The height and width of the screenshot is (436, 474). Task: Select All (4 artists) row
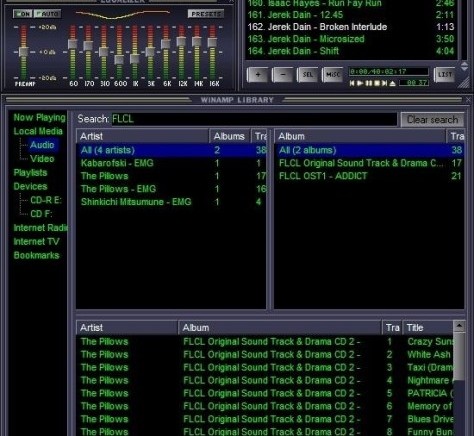click(x=171, y=150)
